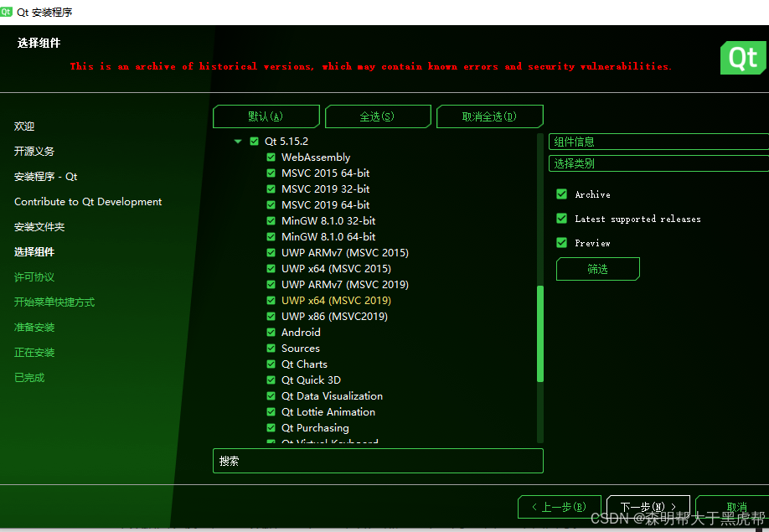Uncheck Qt Data Visualization checkbox

tap(271, 396)
